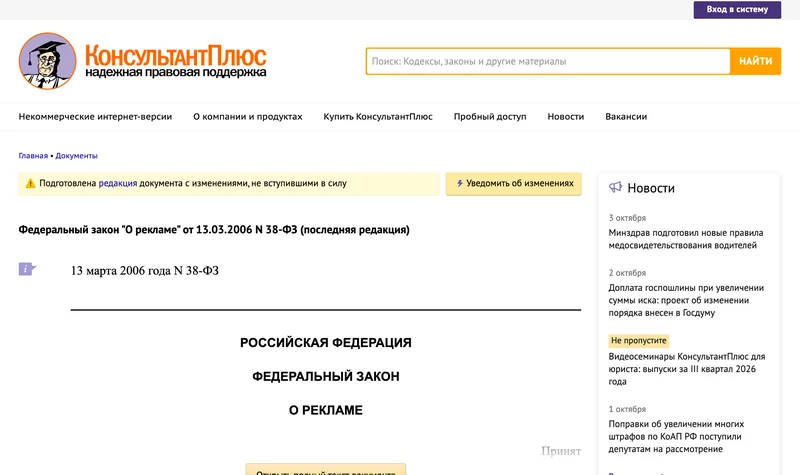The width and height of the screenshot is (800, 475).
Task: Click the heading РОССИЙСКАЯ ФЕДЕРАЦИЯ
Action: 326,342
